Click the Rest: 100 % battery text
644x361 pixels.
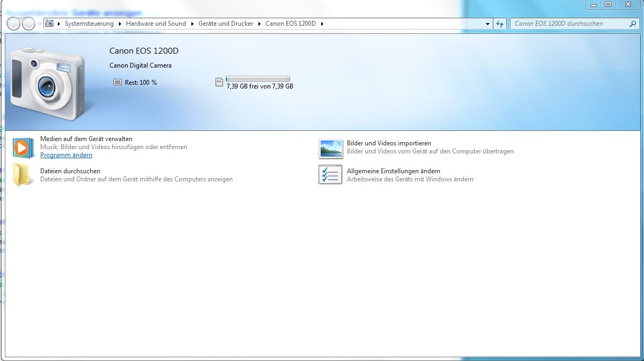140,83
